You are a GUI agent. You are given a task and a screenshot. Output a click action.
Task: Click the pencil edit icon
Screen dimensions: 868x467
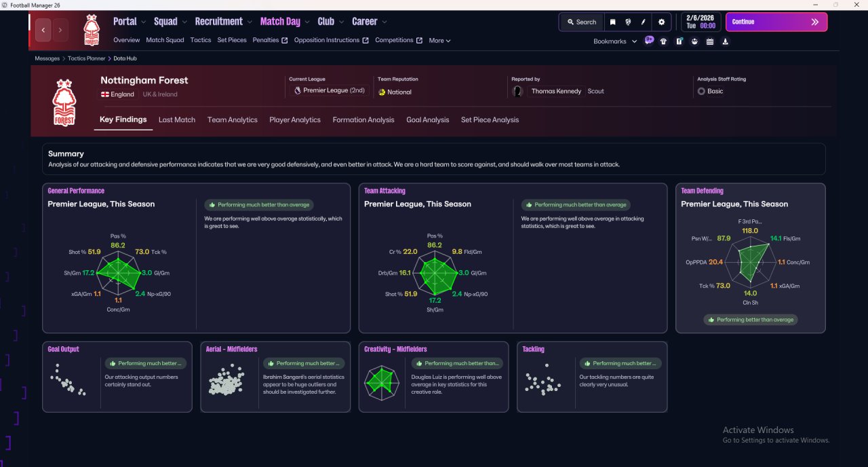point(643,22)
